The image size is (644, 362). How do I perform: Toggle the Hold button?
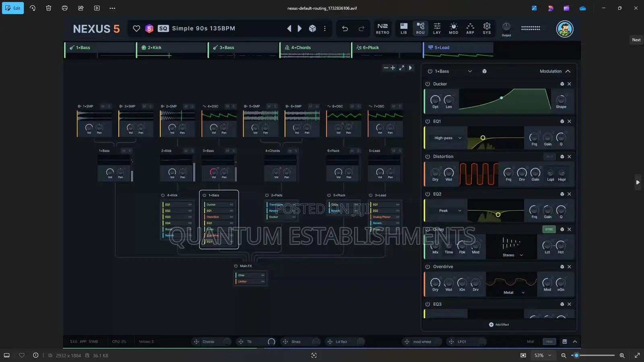point(549,341)
